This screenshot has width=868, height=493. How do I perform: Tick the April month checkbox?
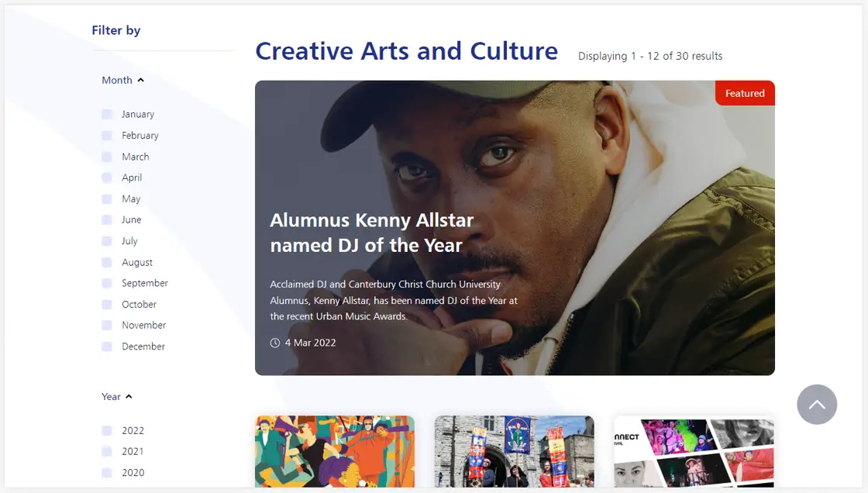107,178
